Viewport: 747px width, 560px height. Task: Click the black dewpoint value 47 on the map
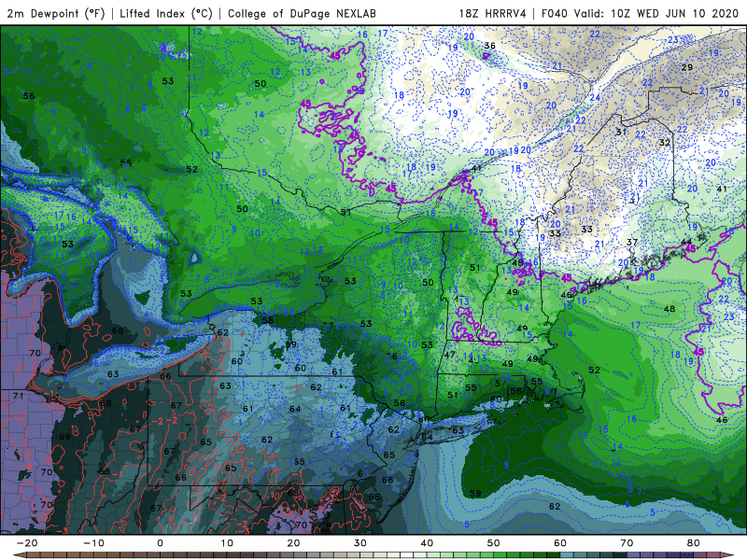pyautogui.click(x=450, y=355)
